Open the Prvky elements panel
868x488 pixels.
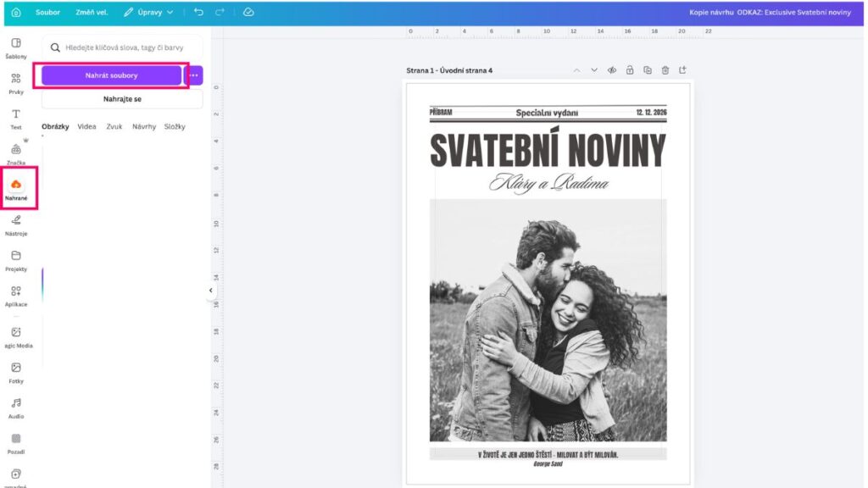point(16,84)
